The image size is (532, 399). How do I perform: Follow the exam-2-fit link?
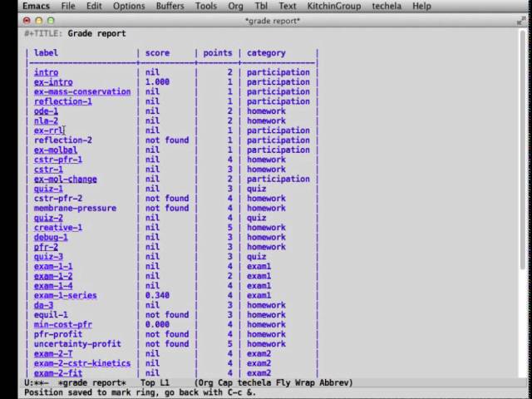[x=58, y=373]
